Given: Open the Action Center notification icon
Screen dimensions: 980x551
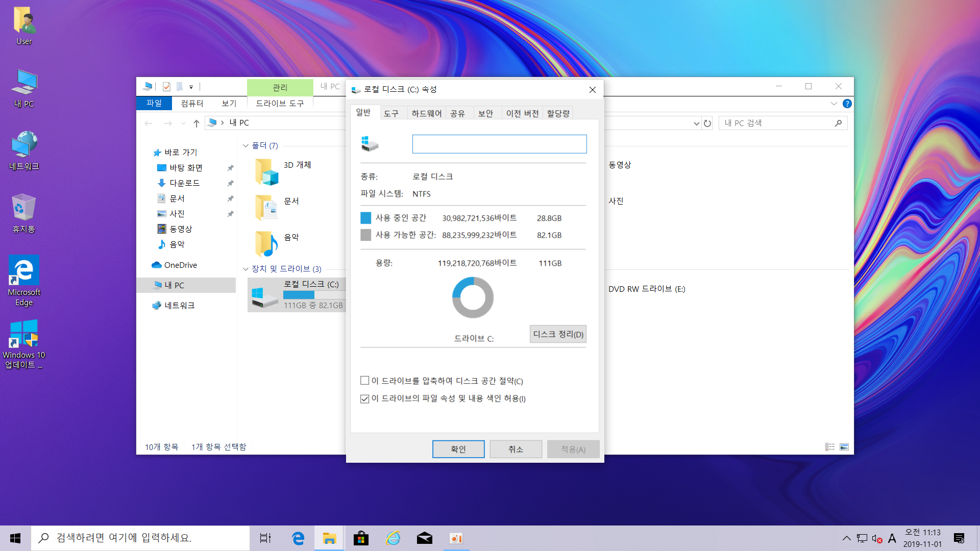Looking at the screenshot, I should (959, 538).
